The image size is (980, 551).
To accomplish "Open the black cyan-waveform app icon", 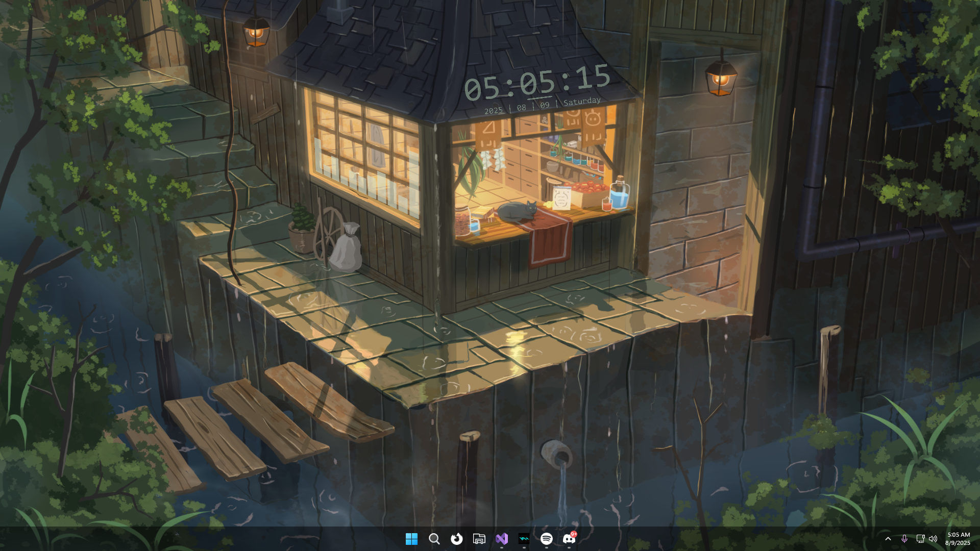I will pyautogui.click(x=524, y=539).
